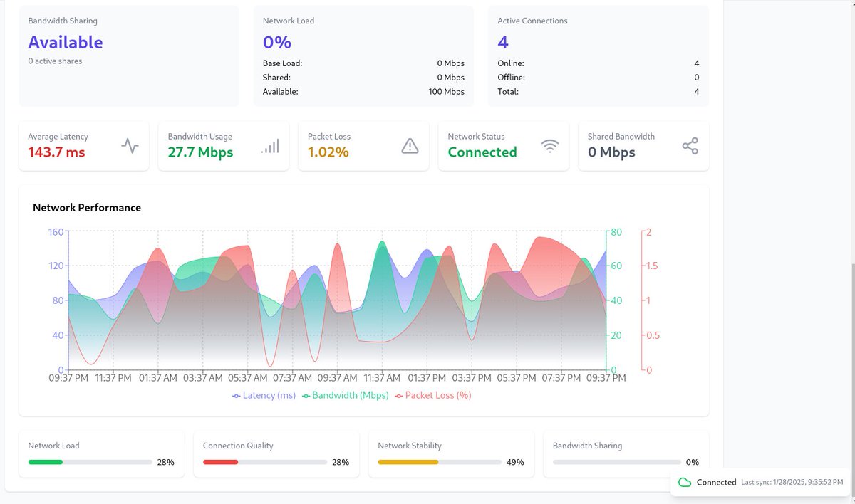Click the Network Stability progress bar
Screen dimensions: 855x504
coord(440,462)
